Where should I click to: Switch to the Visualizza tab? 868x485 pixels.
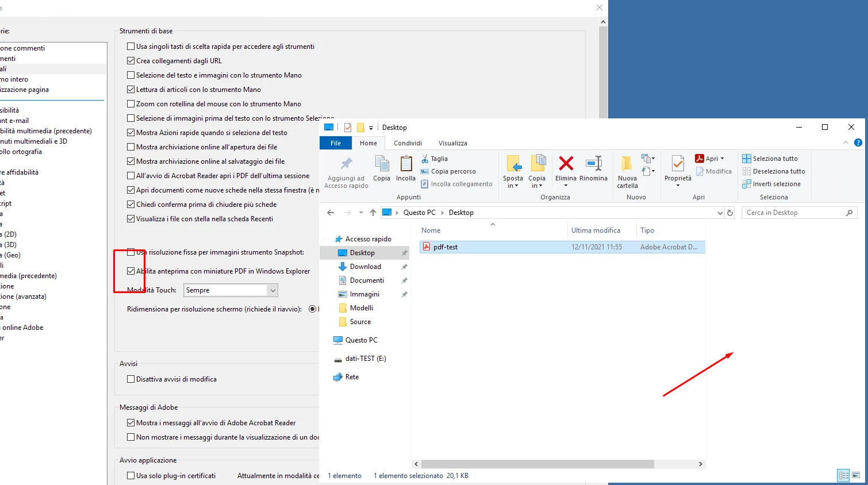click(452, 143)
